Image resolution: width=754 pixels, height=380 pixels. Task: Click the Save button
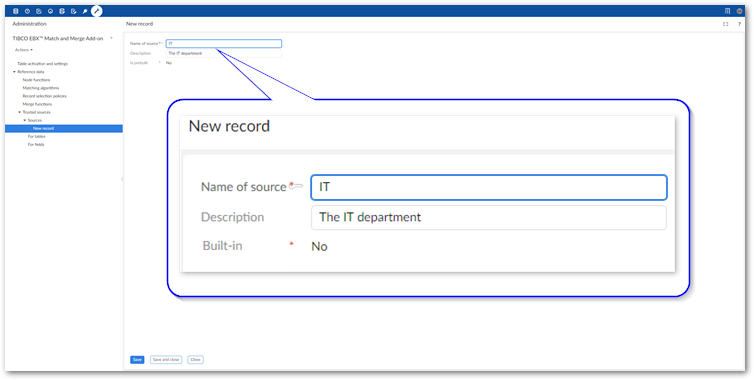click(137, 360)
